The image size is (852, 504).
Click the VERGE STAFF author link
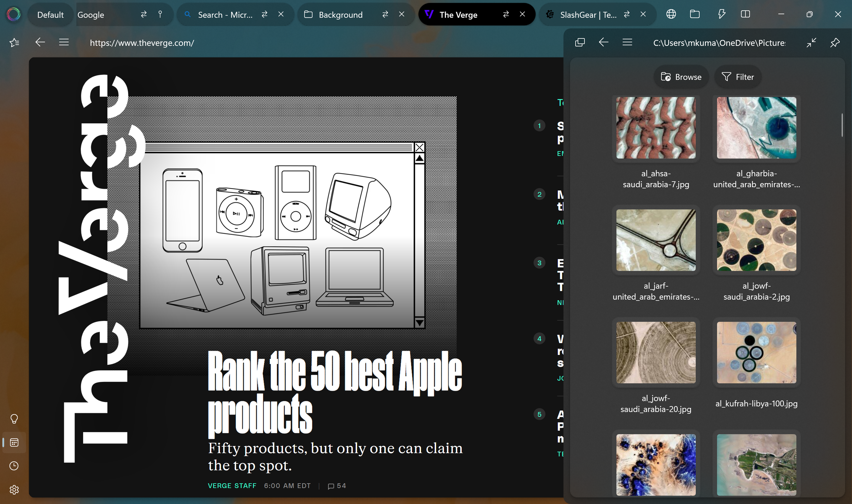pyautogui.click(x=232, y=486)
